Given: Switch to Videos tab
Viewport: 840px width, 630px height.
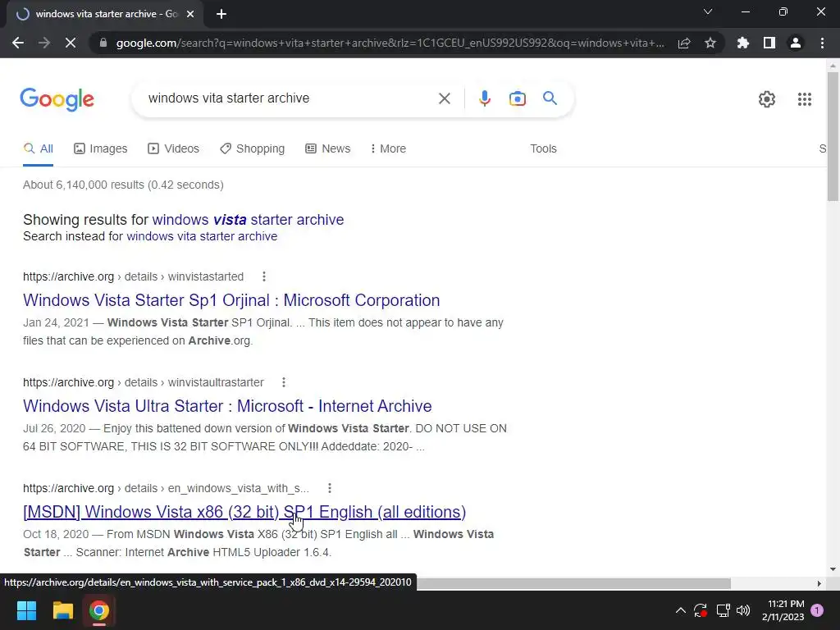Looking at the screenshot, I should click(174, 149).
